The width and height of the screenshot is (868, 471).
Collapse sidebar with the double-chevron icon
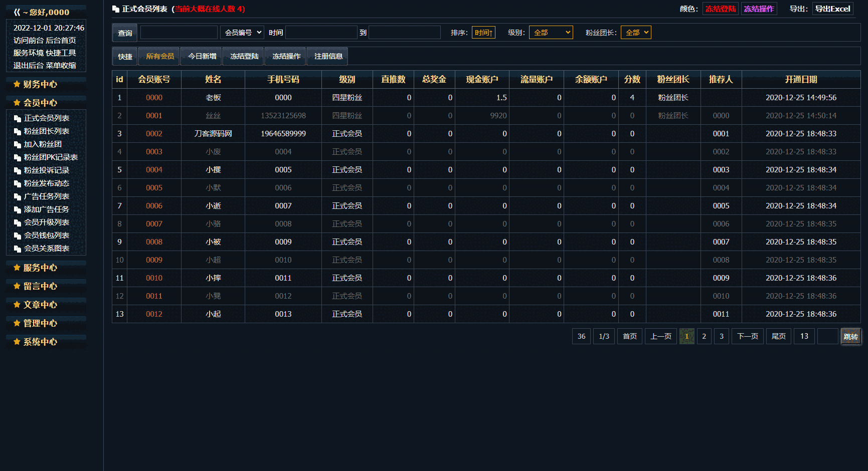pyautogui.click(x=17, y=12)
